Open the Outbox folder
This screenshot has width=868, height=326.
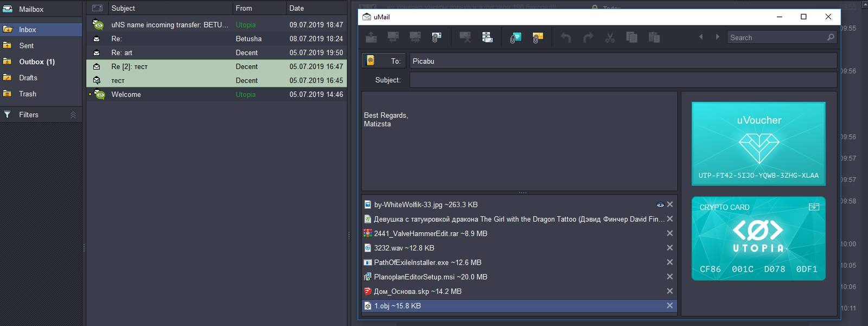pyautogui.click(x=36, y=62)
